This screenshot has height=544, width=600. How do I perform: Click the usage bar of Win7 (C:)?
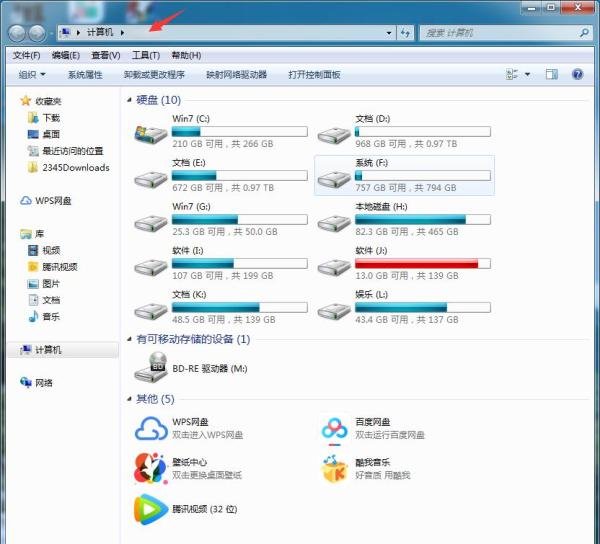click(x=240, y=132)
